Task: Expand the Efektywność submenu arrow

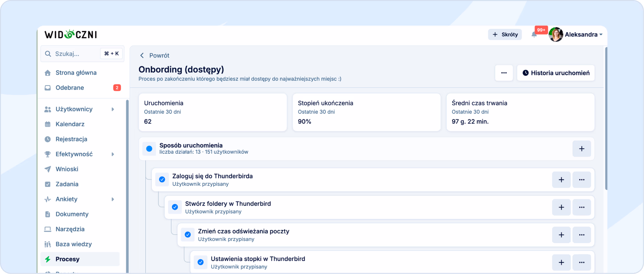Action: (113, 154)
